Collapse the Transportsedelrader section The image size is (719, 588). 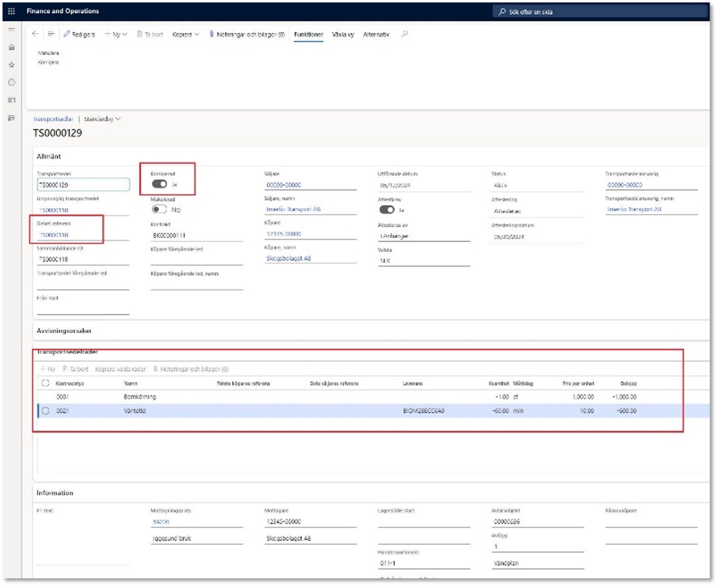(67, 352)
